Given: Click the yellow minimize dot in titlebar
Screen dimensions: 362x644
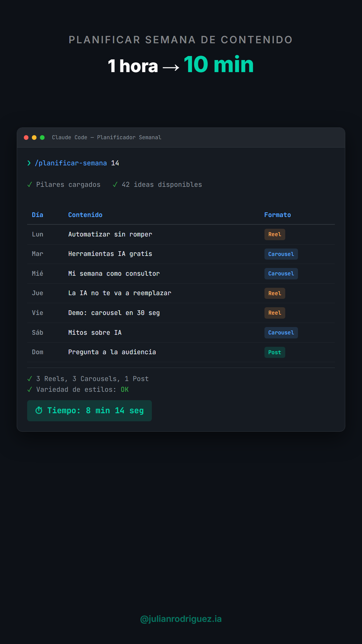Looking at the screenshot, I should coord(34,138).
